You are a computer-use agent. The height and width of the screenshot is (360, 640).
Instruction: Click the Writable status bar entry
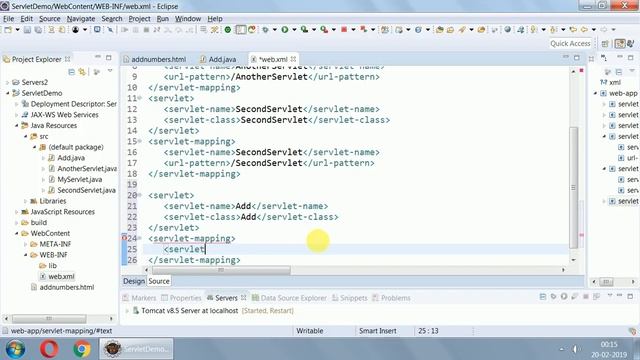pyautogui.click(x=309, y=331)
